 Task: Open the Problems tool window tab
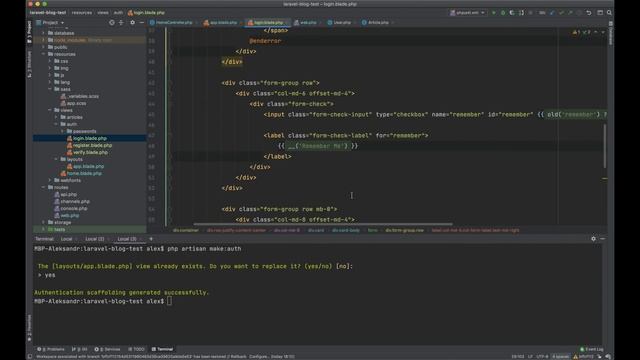[x=51, y=349]
